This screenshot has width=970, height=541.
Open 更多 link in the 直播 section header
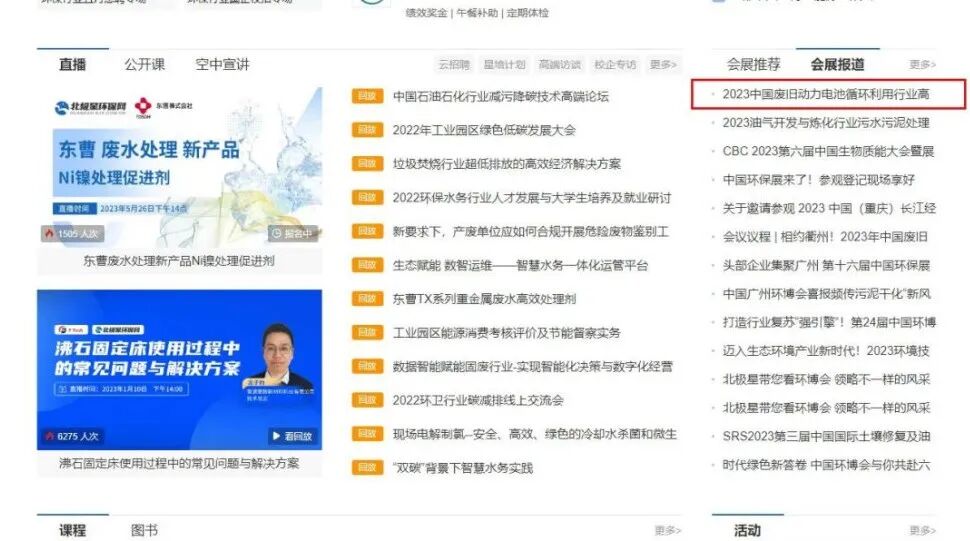(663, 64)
